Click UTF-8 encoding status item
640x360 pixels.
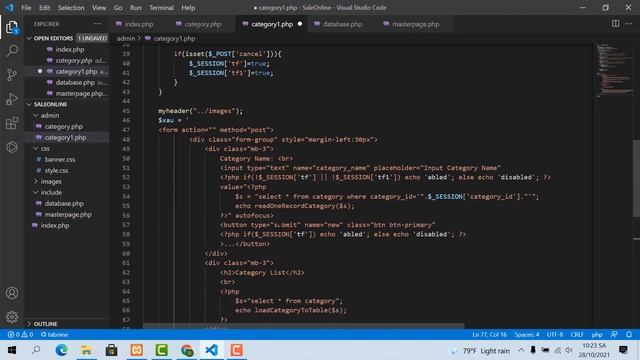pos(555,334)
